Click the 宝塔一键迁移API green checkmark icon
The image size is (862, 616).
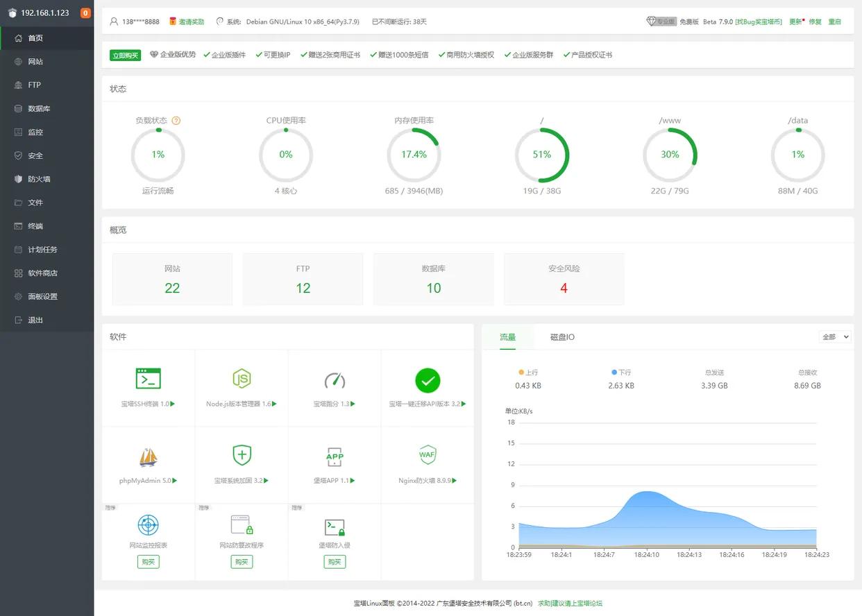tap(428, 380)
